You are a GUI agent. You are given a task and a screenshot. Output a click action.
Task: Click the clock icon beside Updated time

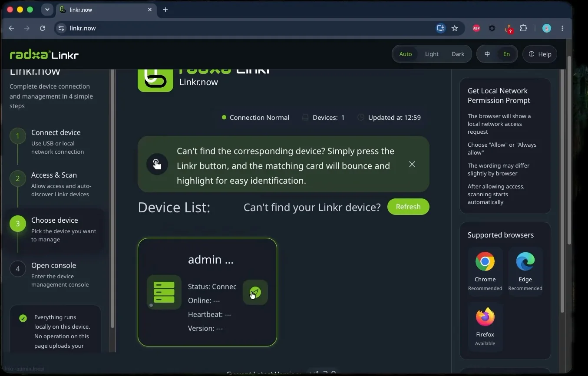(361, 118)
